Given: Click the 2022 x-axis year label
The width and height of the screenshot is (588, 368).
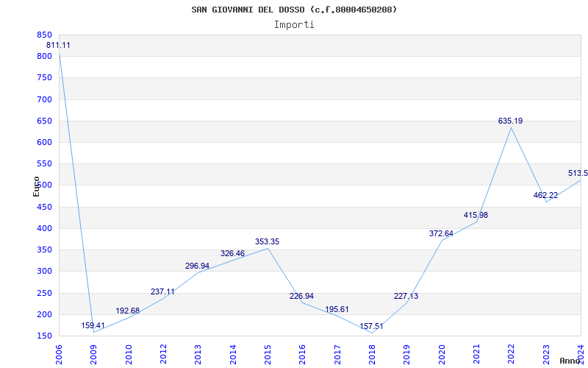Looking at the screenshot, I should pyautogui.click(x=512, y=355).
